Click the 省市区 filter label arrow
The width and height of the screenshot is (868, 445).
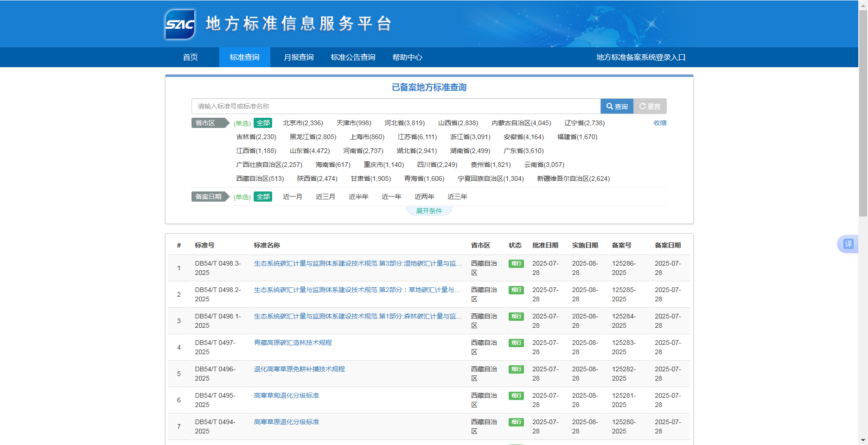[210, 123]
